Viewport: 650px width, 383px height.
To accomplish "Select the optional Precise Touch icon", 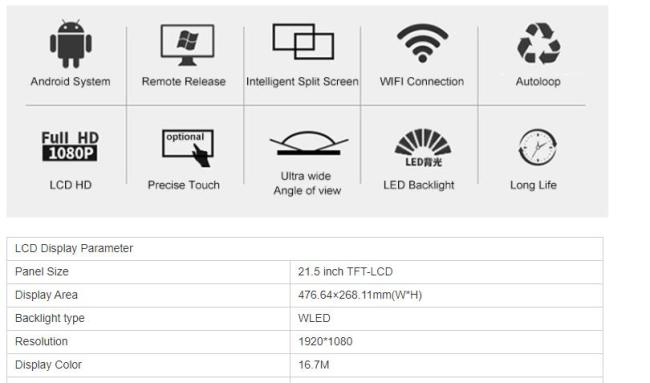I will [188, 148].
